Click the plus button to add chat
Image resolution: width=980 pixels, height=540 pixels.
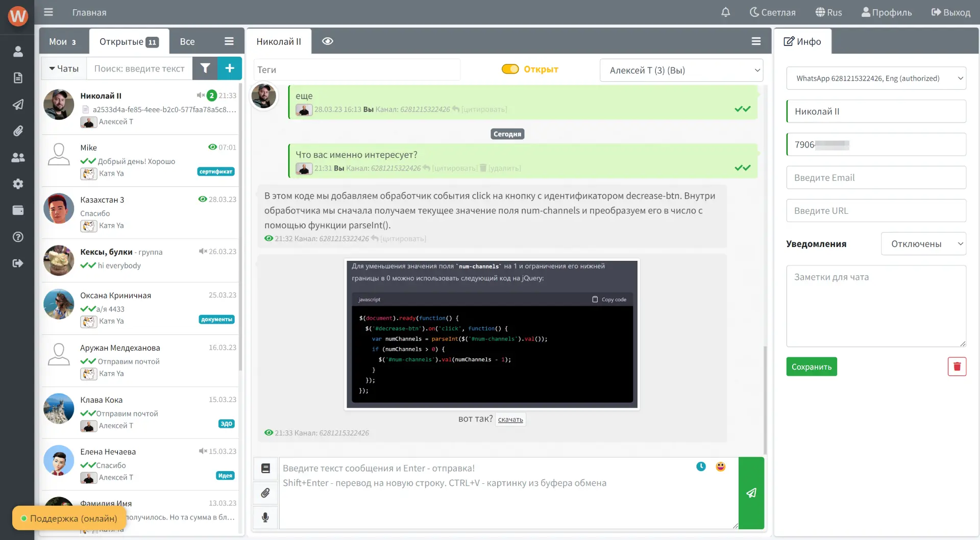coord(230,68)
